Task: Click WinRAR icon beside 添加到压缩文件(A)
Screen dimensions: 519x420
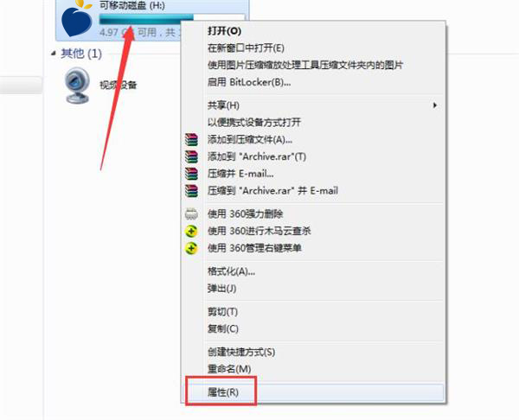Action: 191,139
